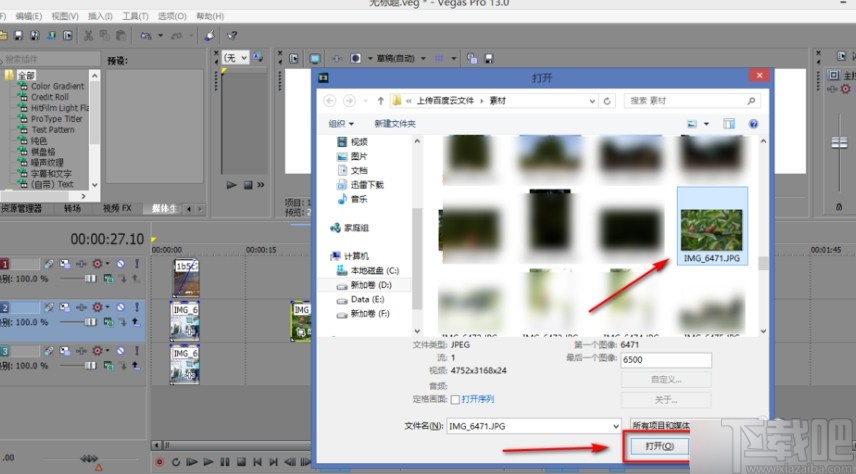This screenshot has width=856, height=474.
Task: Click the Redo icon in the toolbar
Action: point(176,36)
